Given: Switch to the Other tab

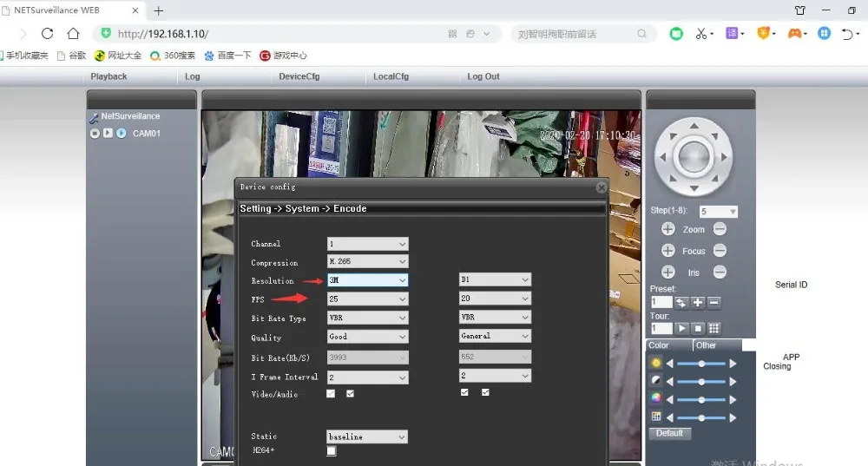Looking at the screenshot, I should [x=718, y=345].
